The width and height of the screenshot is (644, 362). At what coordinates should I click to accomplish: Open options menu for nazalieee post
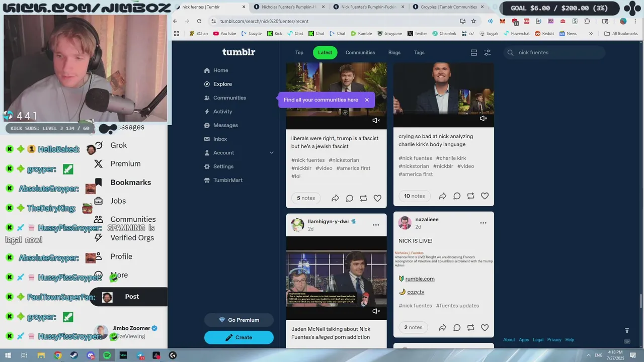(483, 223)
